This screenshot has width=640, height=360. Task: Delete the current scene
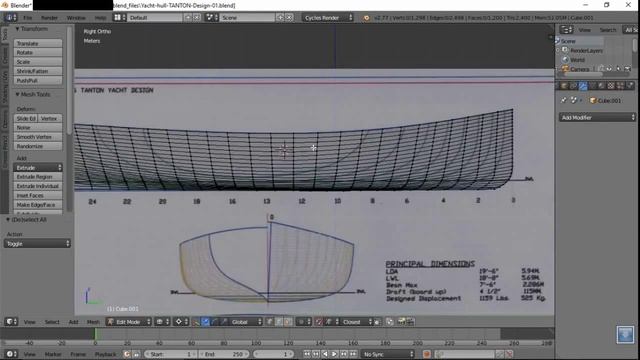coord(289,18)
